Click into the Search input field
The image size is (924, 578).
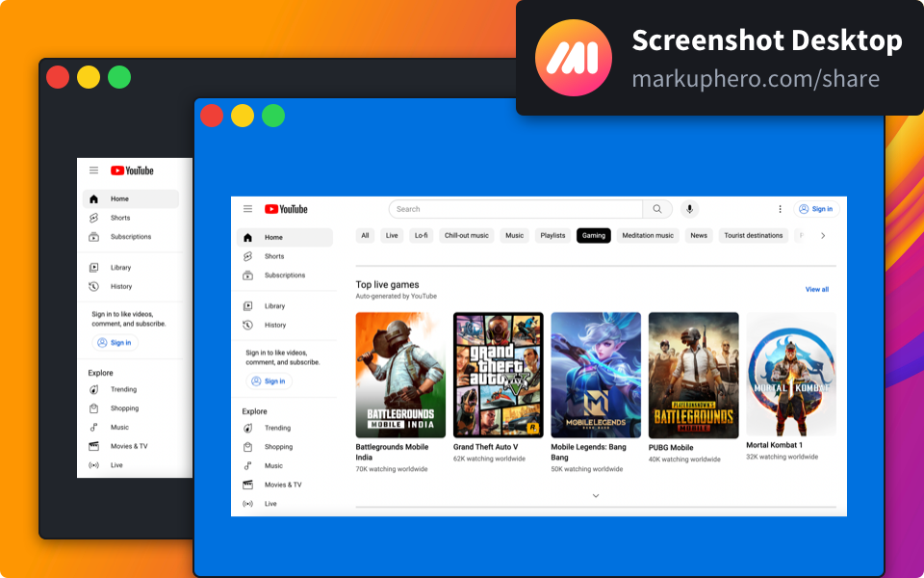pyautogui.click(x=516, y=209)
